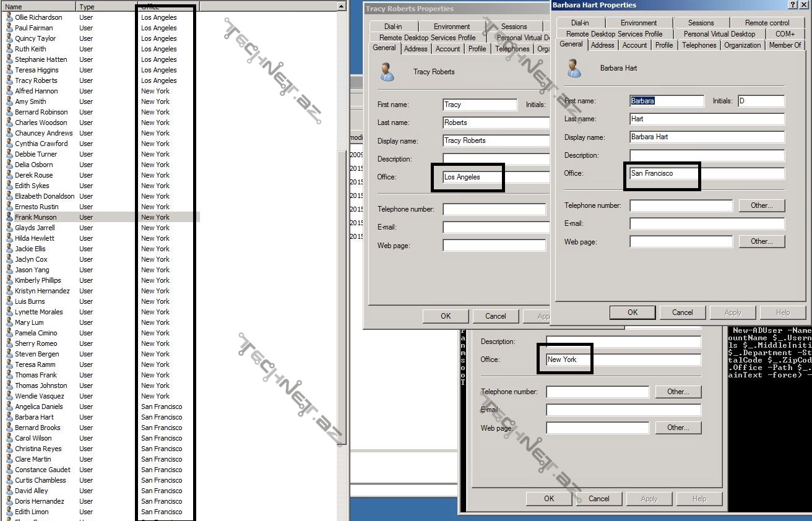Sort the list by the Name column header

point(37,7)
